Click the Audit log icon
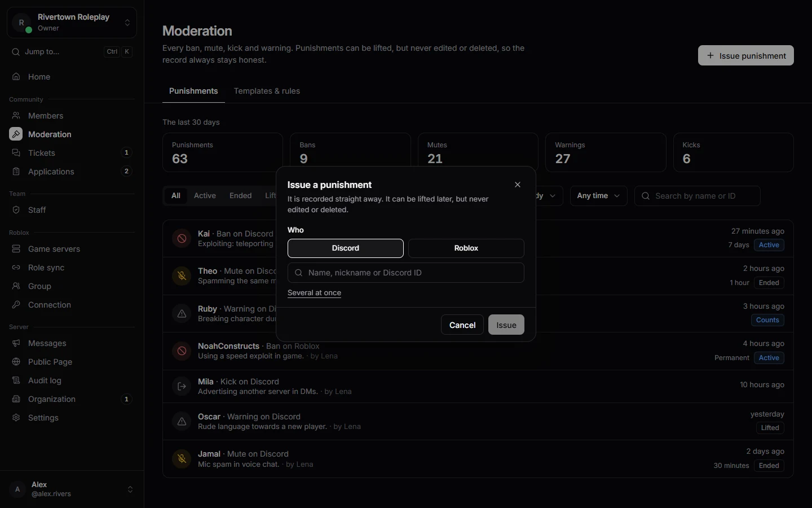 [16, 380]
